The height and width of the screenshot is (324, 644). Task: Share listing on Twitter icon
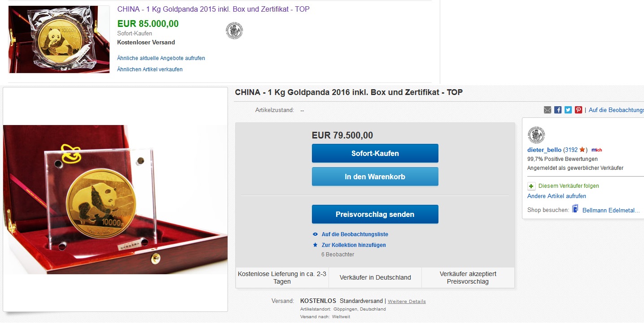(568, 110)
